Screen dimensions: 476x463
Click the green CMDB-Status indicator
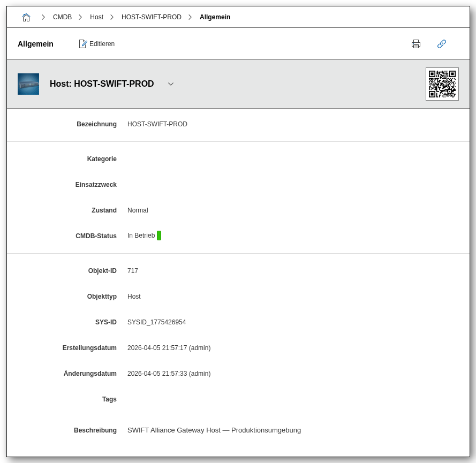[159, 236]
